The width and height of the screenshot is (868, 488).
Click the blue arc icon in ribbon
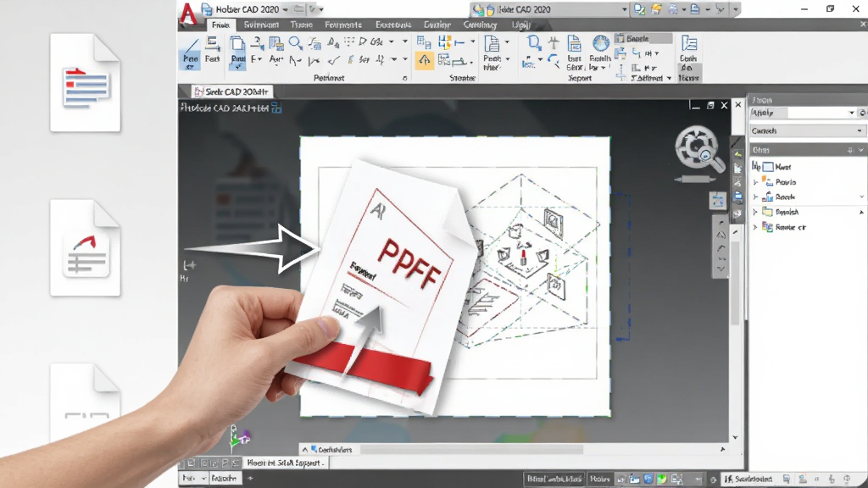pyautogui.click(x=553, y=60)
